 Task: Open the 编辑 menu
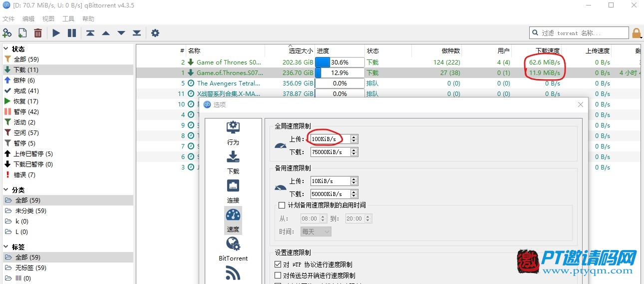coord(28,19)
